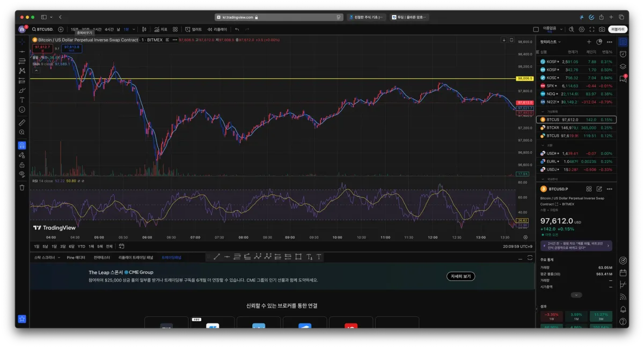Image resolution: width=644 pixels, height=348 pixels.
Task: Toggle hide all drawings eye icon
Action: click(x=22, y=174)
